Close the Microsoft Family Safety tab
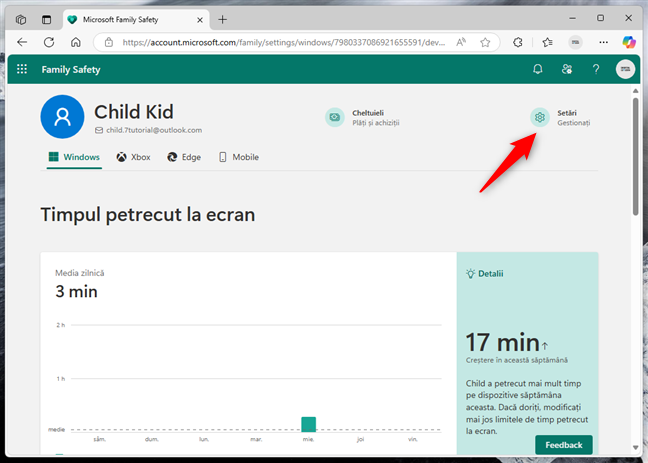 pyautogui.click(x=200, y=20)
